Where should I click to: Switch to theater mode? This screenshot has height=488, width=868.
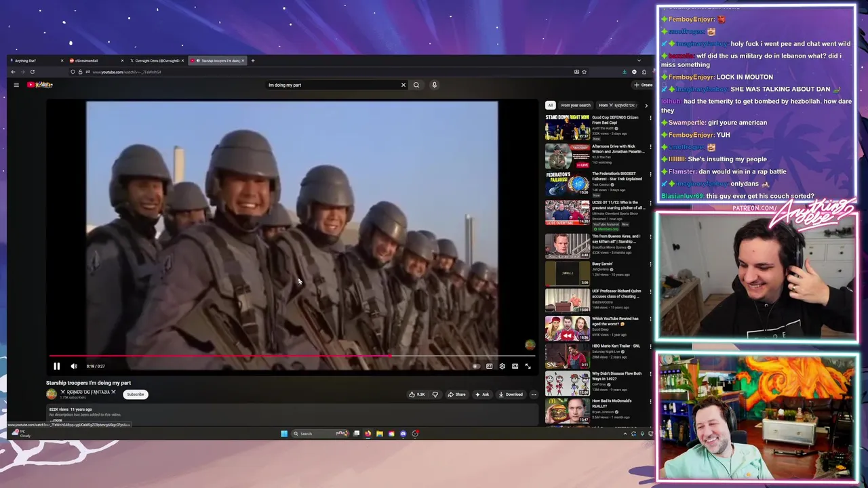click(515, 366)
